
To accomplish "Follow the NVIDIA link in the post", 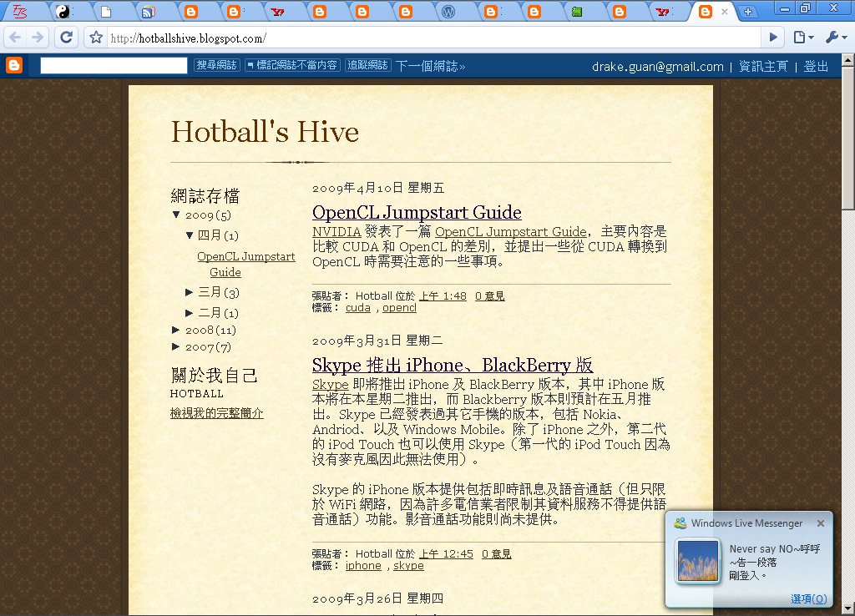I will 336,232.
